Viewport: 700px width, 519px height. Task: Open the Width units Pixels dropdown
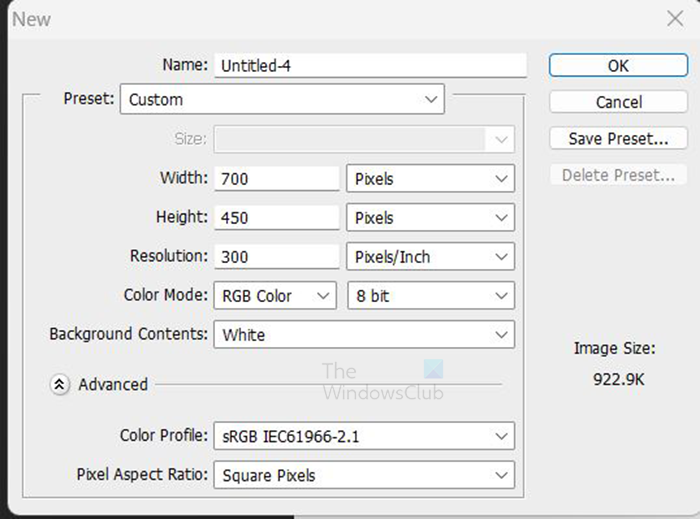(430, 179)
